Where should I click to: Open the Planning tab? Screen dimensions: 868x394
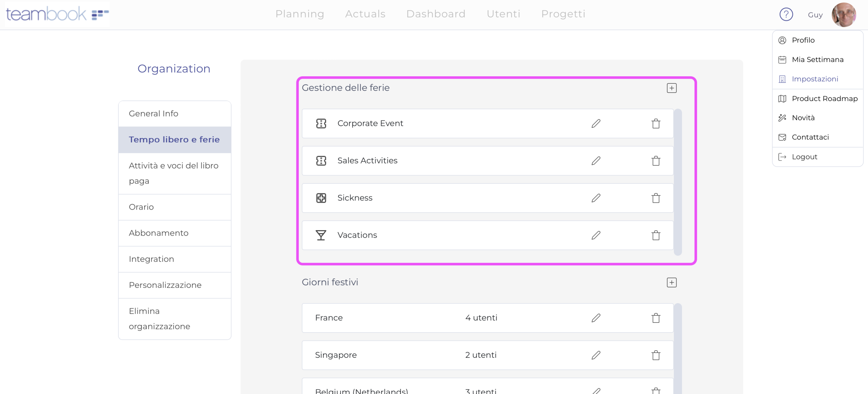click(299, 14)
